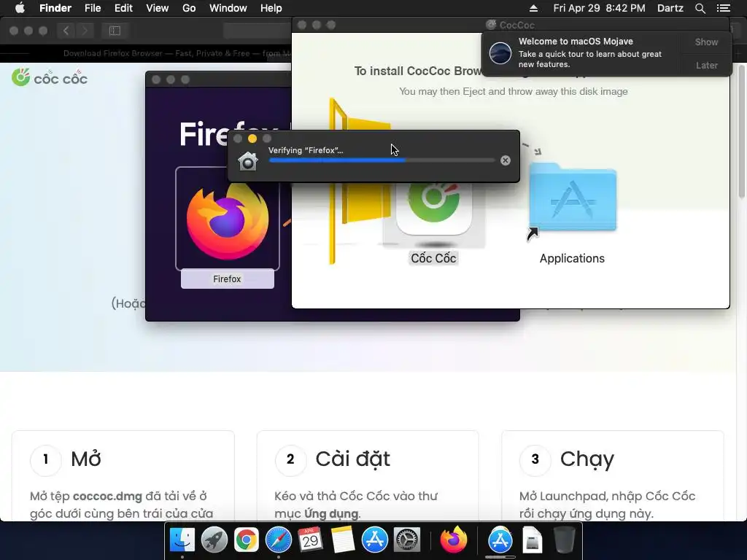Click the Safari address bar field

(258, 31)
